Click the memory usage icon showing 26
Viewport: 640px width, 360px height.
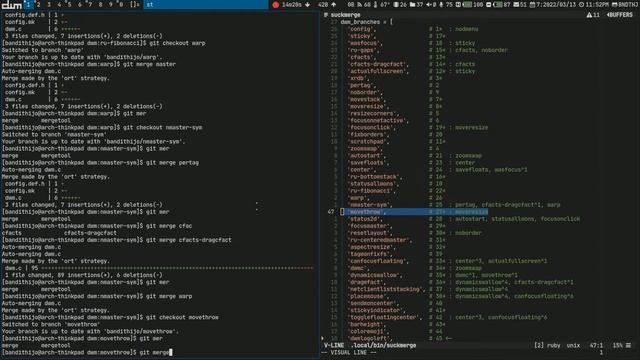click(396, 5)
